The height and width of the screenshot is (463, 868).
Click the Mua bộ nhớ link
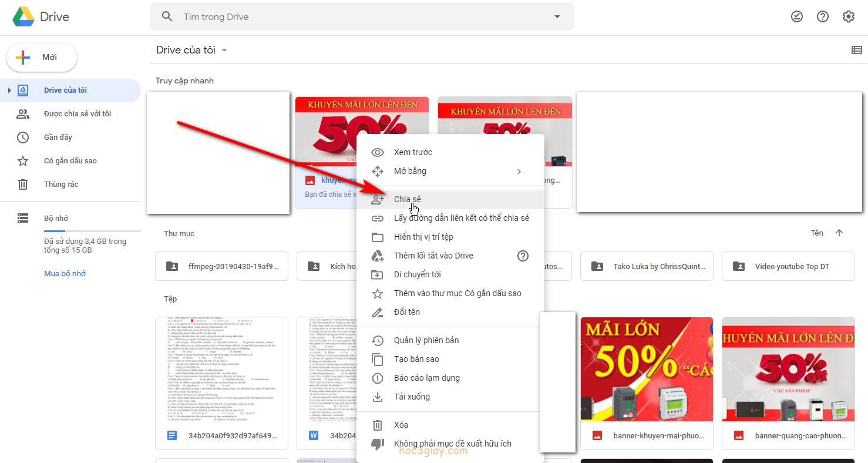tap(65, 273)
